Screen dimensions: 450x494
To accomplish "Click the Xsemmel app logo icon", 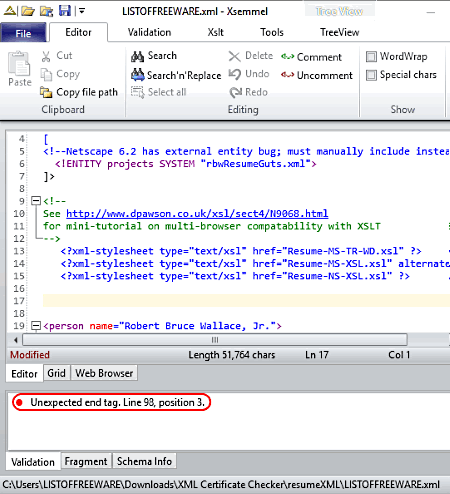I will click(10, 11).
